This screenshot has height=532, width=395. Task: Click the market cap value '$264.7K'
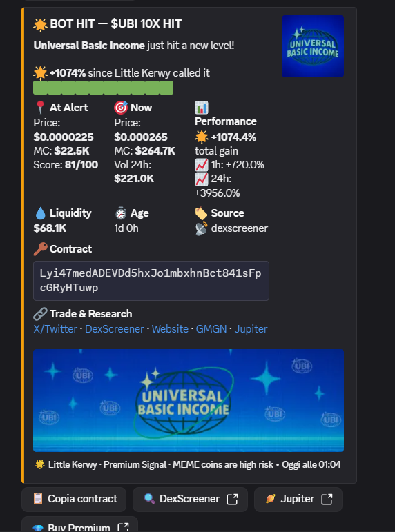coord(155,151)
